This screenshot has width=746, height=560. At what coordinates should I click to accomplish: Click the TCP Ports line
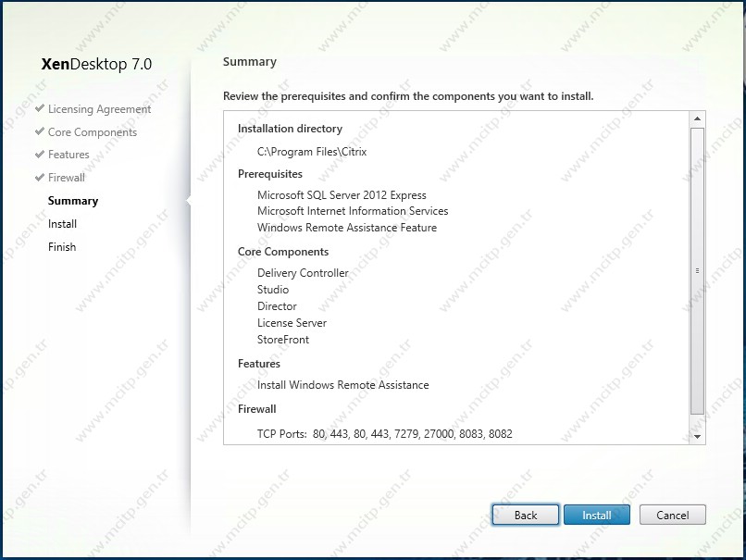384,433
